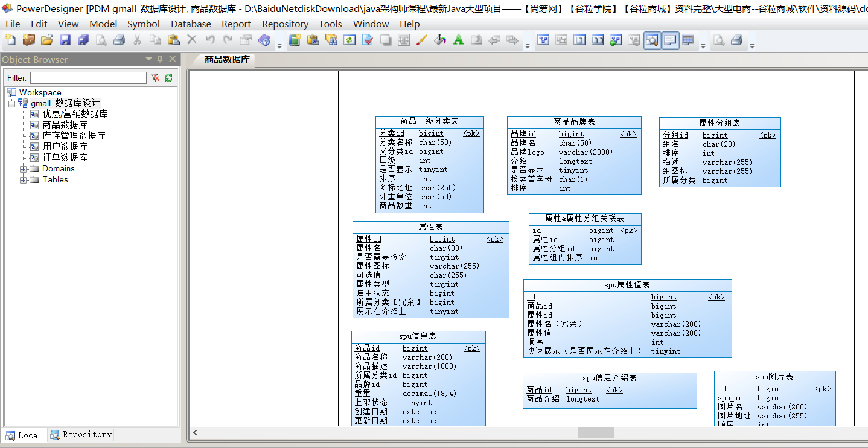
Task: Toggle the Result List grid button
Action: pyautogui.click(x=688, y=40)
